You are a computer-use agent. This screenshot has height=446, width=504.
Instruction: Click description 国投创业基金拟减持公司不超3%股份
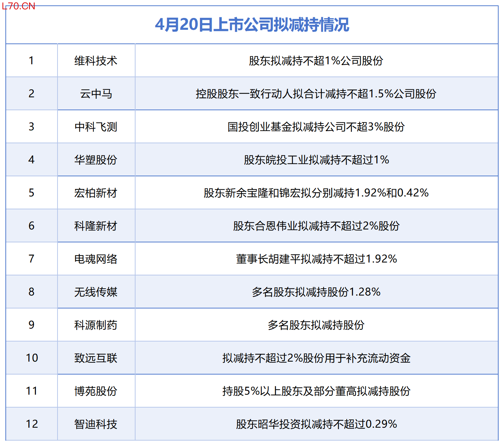pos(316,127)
